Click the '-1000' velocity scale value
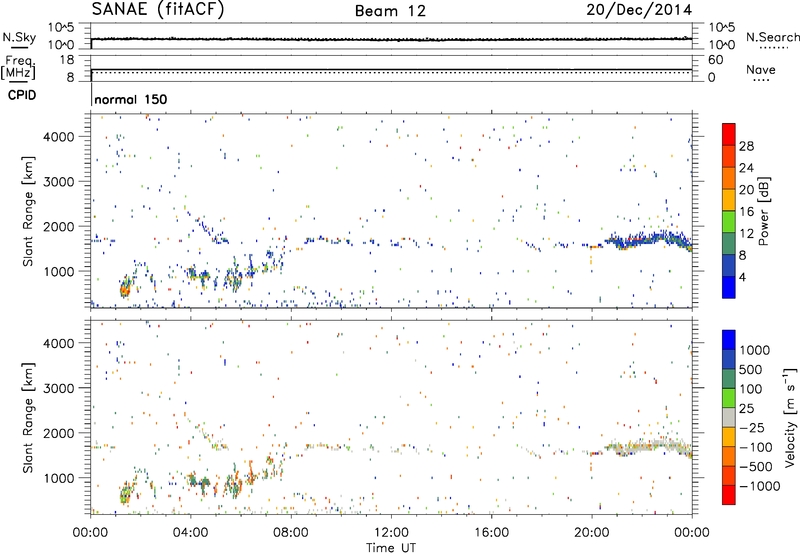Screen dimensions: 800x554 [x=760, y=486]
